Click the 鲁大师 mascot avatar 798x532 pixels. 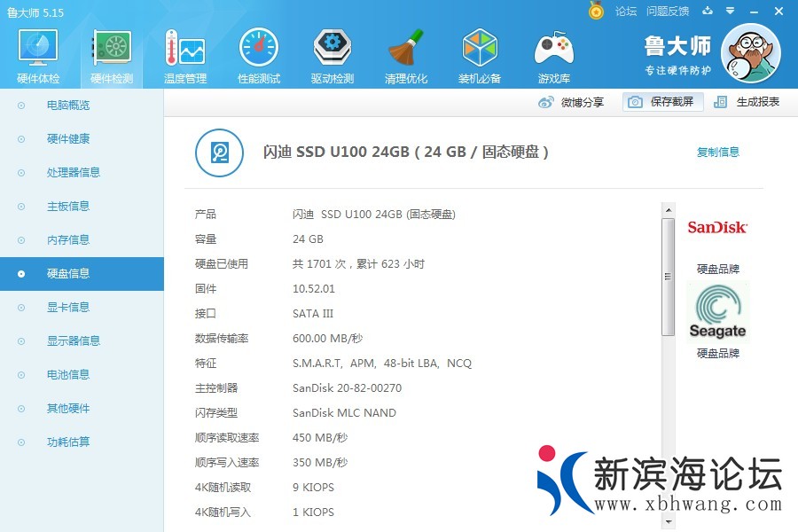pyautogui.click(x=750, y=53)
